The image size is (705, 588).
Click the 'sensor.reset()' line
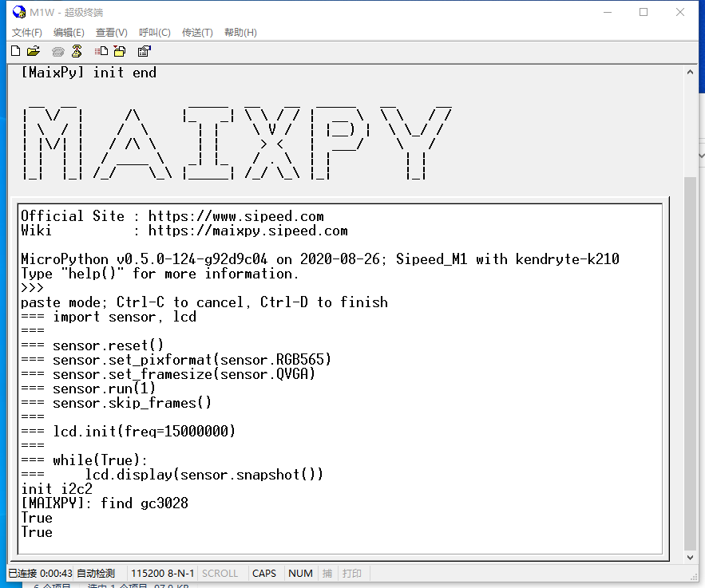(x=108, y=345)
